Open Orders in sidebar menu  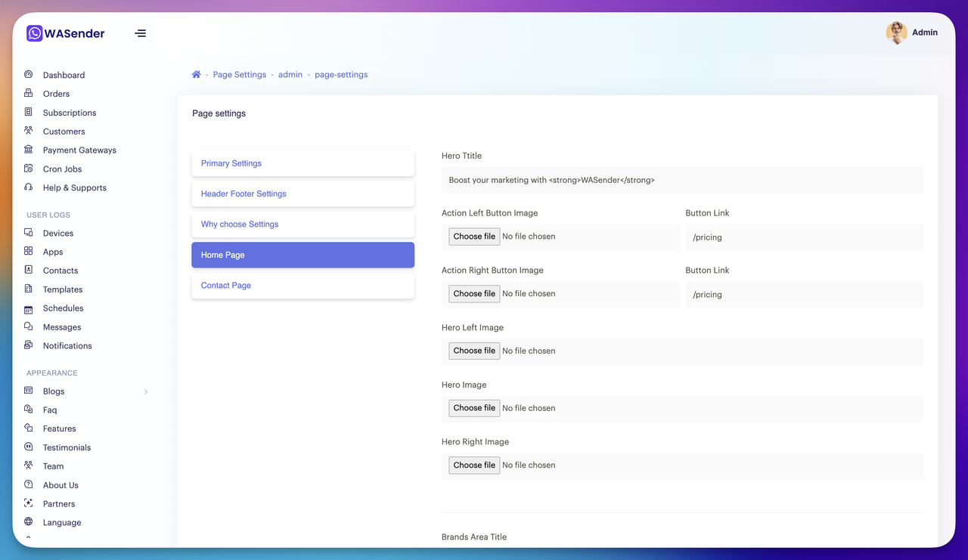[x=56, y=94]
